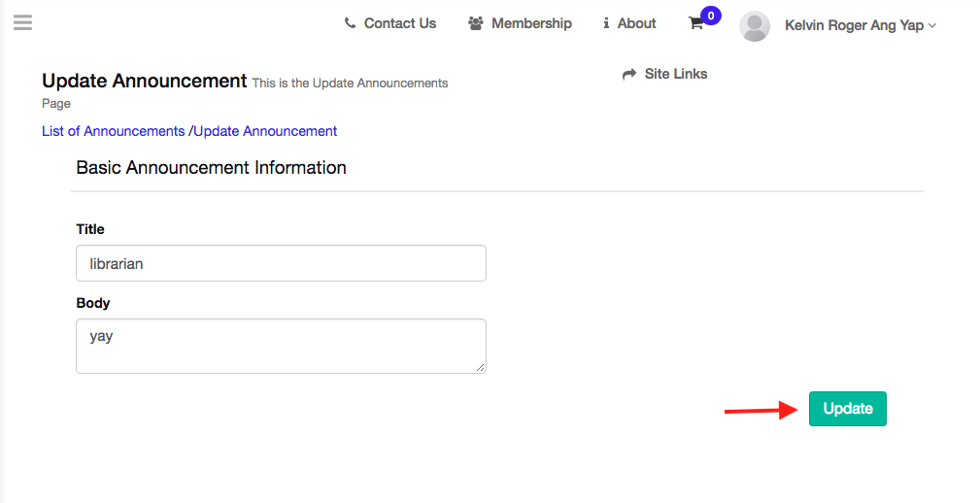
Task: Go to the Membership menu item
Action: click(531, 23)
